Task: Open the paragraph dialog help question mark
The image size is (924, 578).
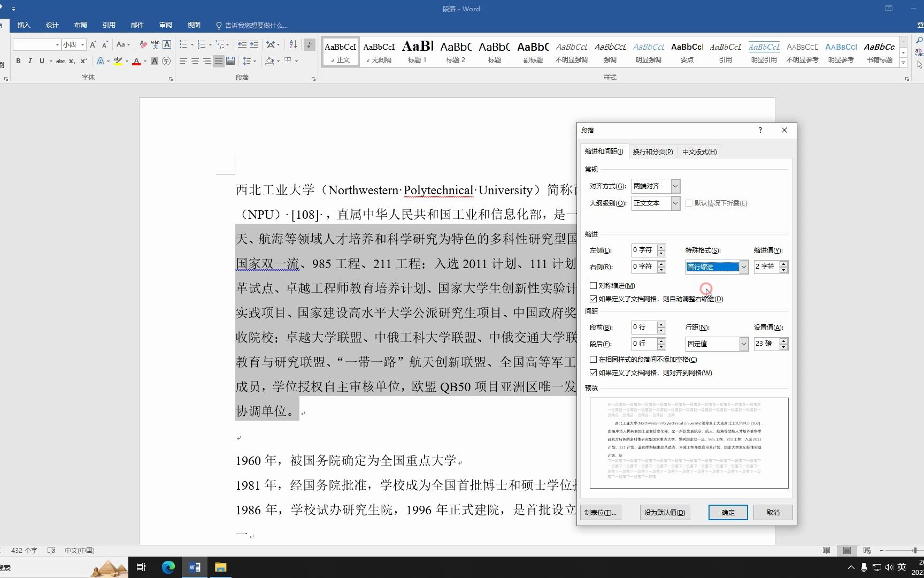Action: (x=760, y=130)
